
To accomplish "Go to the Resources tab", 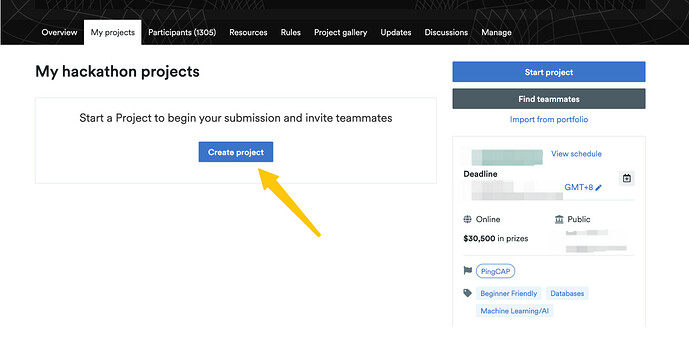I will (248, 32).
